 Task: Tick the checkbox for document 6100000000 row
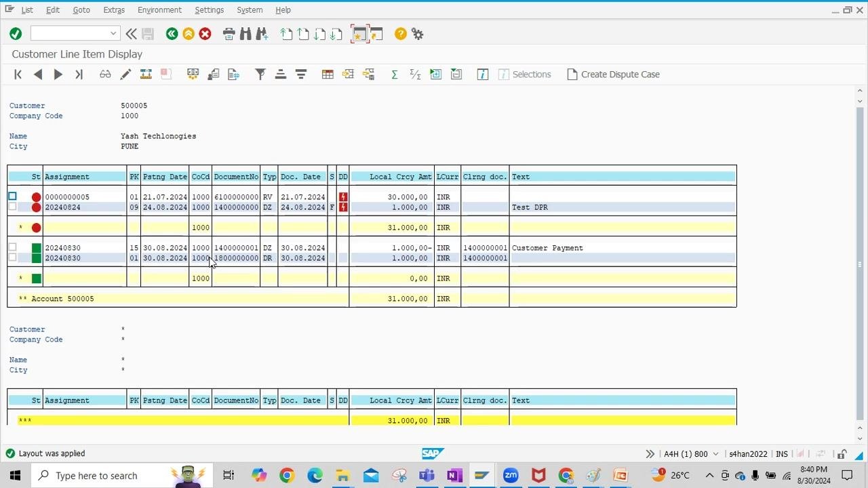pos(12,197)
